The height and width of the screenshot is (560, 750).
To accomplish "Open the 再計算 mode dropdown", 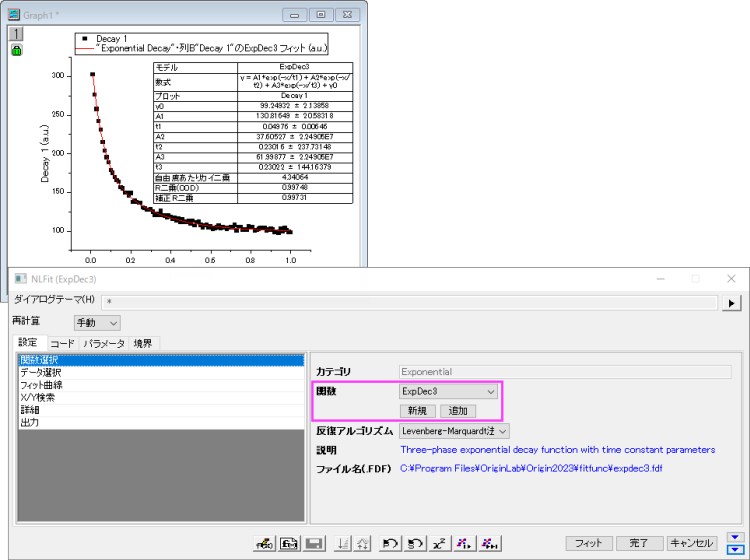I will click(x=97, y=323).
